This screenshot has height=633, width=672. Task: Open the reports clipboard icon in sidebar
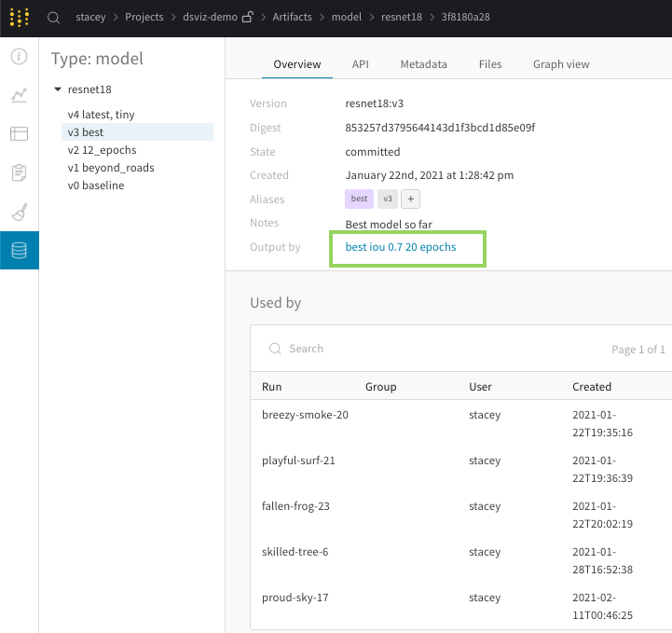20,172
